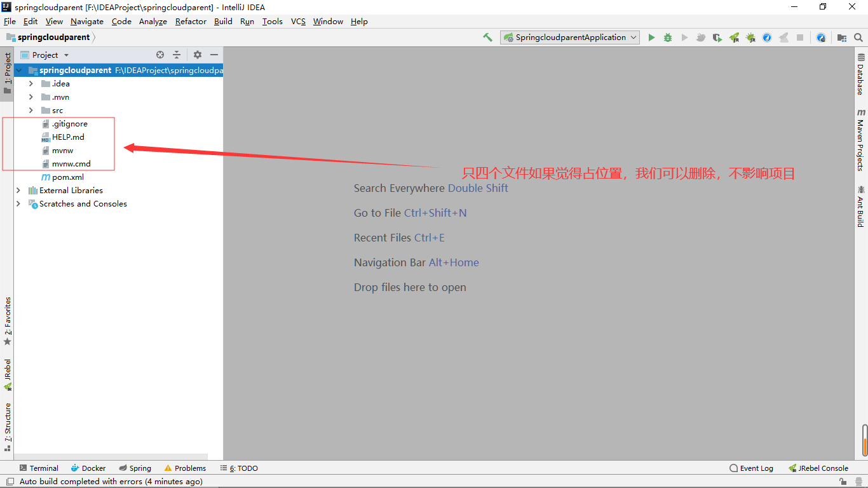Image resolution: width=868 pixels, height=488 pixels.
Task: Open the Event Log
Action: tap(751, 468)
